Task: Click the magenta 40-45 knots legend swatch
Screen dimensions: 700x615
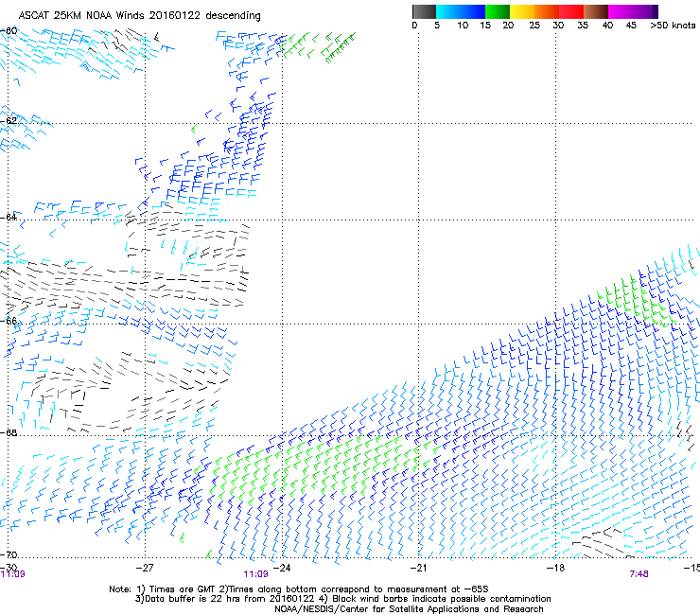Action: coord(621,11)
